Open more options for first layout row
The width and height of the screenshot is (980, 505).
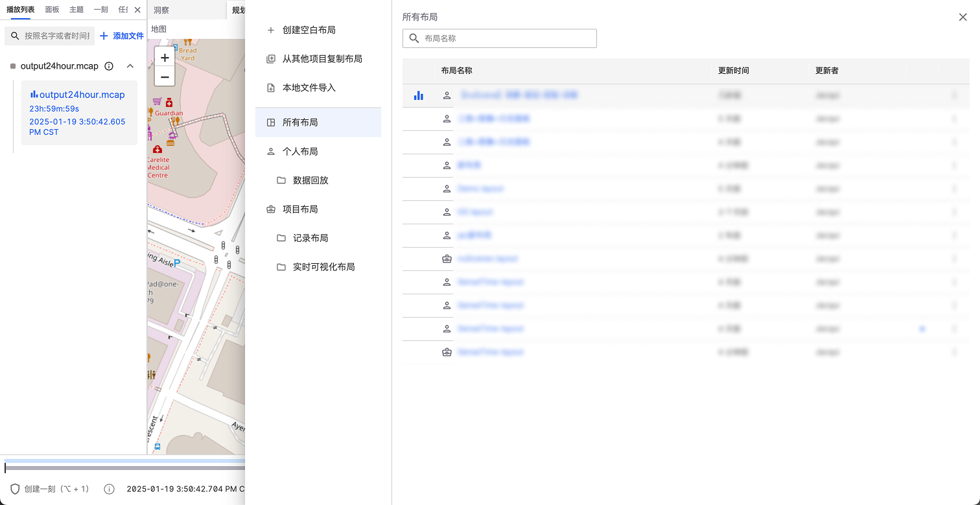click(x=953, y=95)
